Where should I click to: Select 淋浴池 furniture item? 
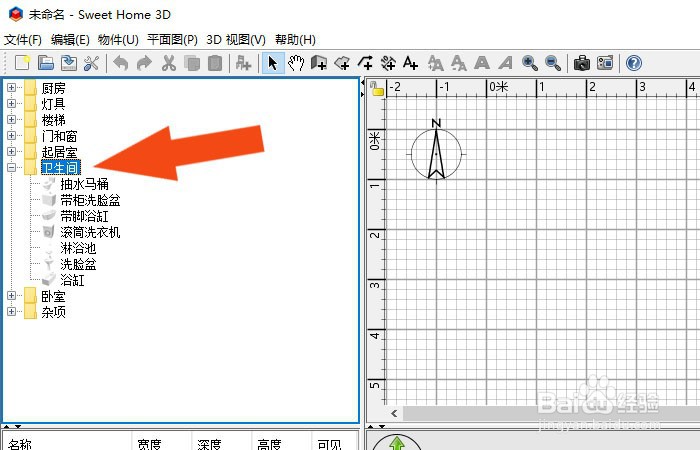[x=78, y=248]
